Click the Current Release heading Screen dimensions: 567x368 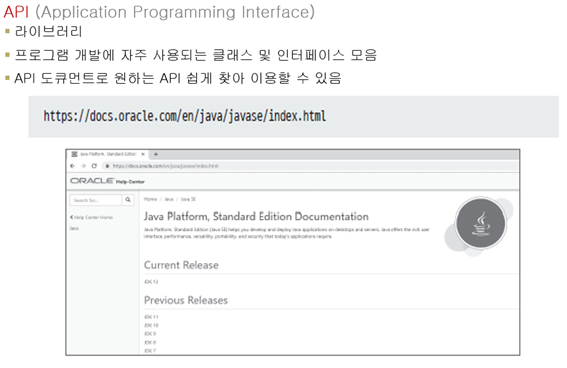tap(181, 265)
